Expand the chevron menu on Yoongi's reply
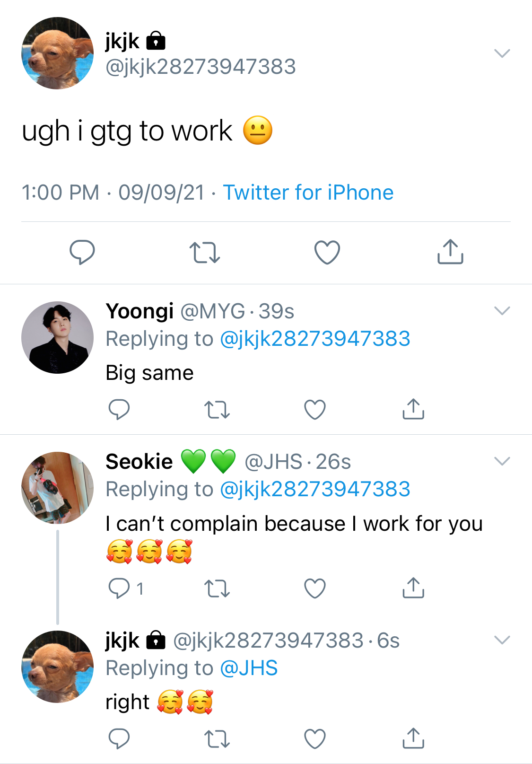This screenshot has height=764, width=532. 502,311
